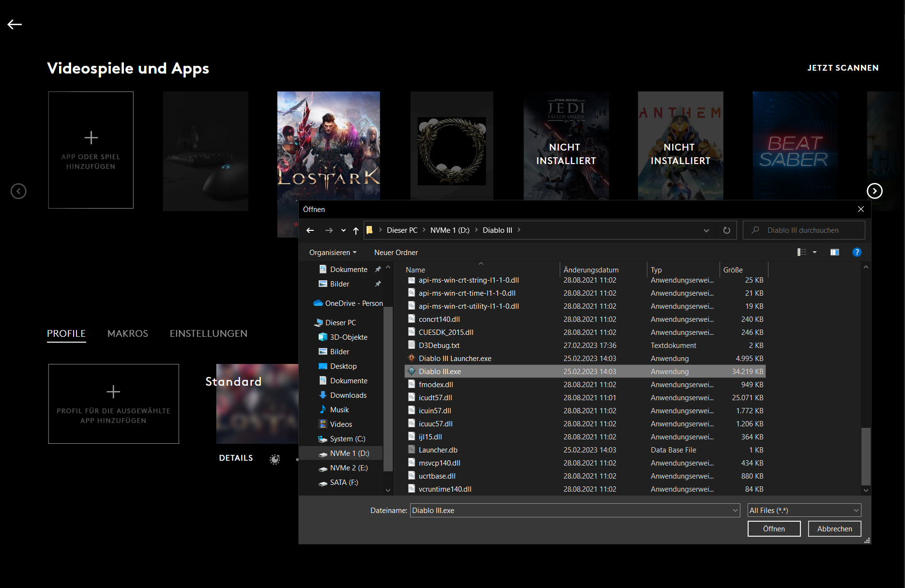Select the Beat Saber game tile
Screen dimensions: 905x588
click(x=795, y=146)
